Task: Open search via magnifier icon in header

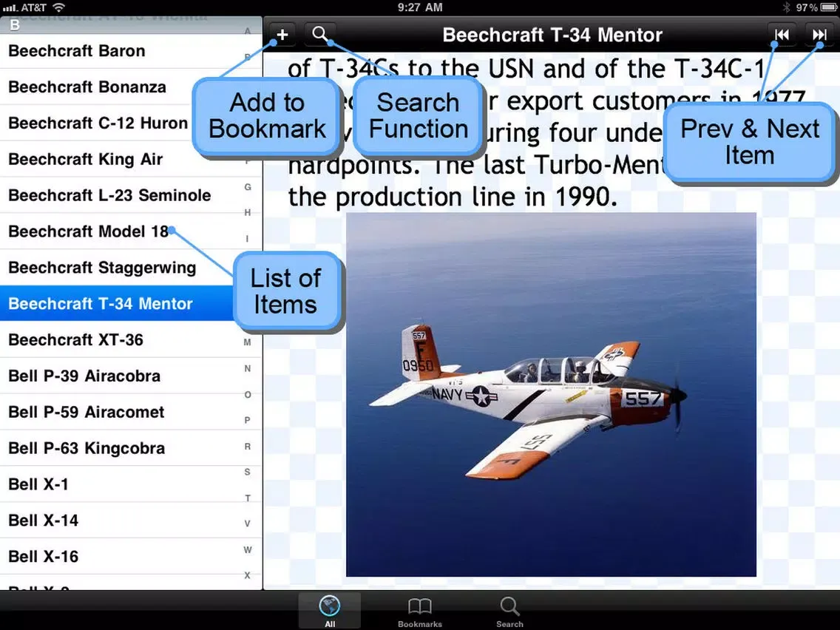Action: click(x=320, y=34)
